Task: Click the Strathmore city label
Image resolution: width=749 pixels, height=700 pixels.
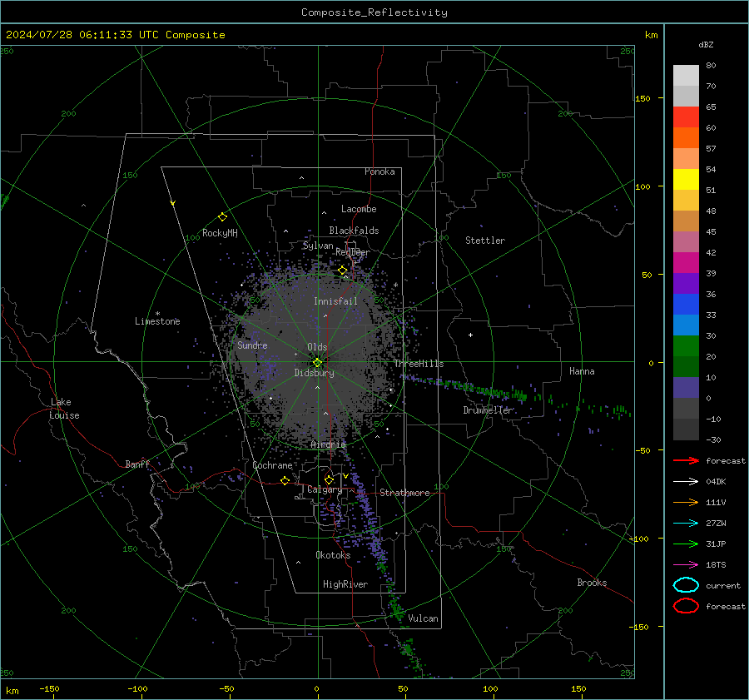Action: click(x=404, y=493)
